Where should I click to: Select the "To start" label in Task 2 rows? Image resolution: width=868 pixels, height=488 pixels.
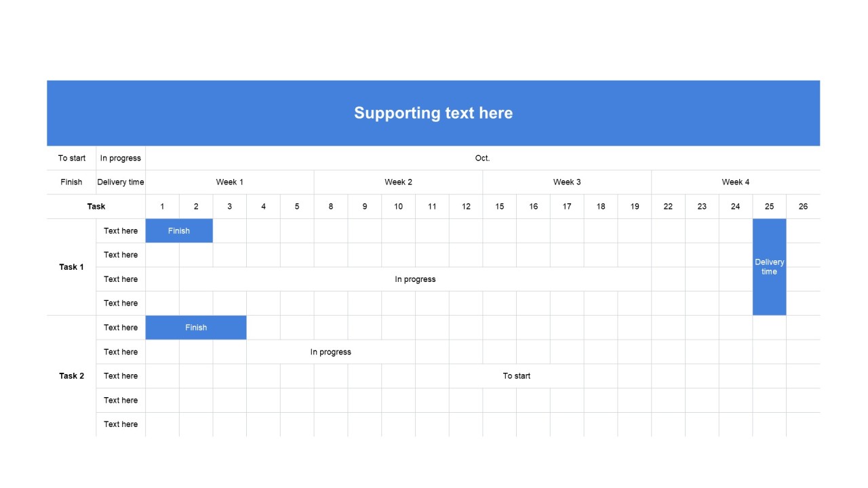(x=517, y=376)
